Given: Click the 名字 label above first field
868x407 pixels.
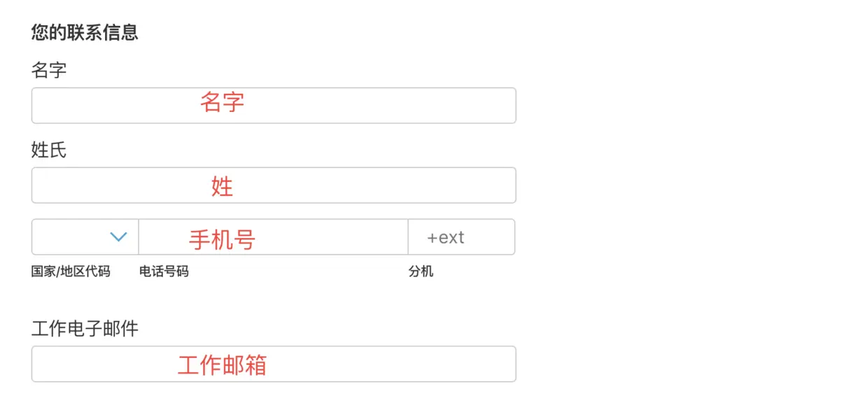Looking at the screenshot, I should (x=49, y=70).
